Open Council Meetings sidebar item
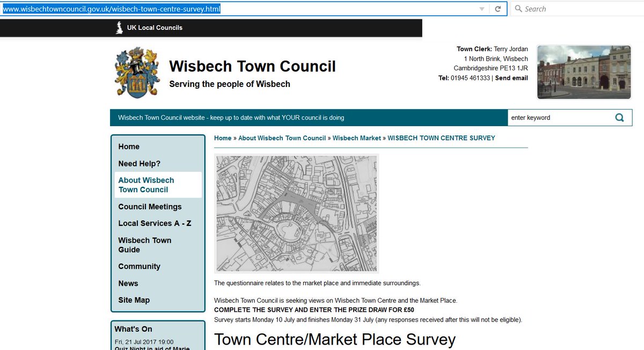Viewport: 644px width, 350px height. point(150,207)
